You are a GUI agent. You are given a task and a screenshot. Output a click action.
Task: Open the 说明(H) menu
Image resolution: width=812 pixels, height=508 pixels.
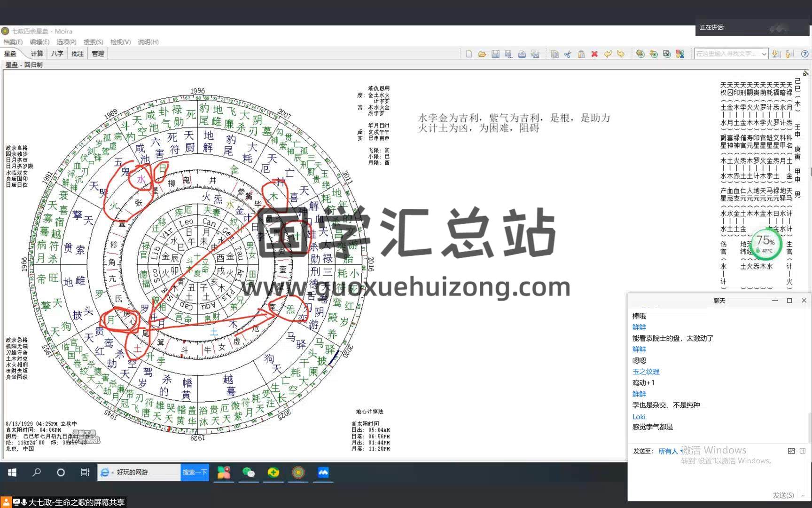(148, 42)
